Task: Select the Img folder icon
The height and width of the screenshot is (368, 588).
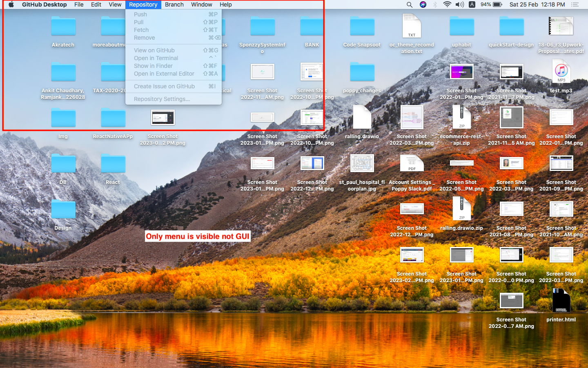Action: tap(63, 118)
